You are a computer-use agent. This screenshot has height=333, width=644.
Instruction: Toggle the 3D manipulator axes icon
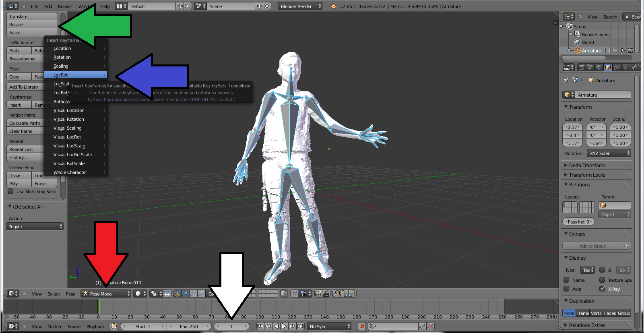[x=177, y=294]
